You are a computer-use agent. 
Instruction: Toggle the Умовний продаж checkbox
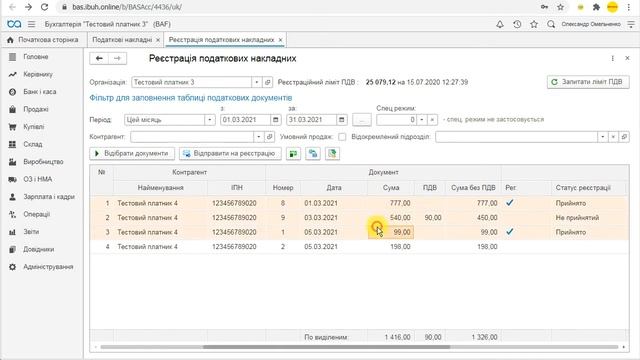click(x=342, y=137)
